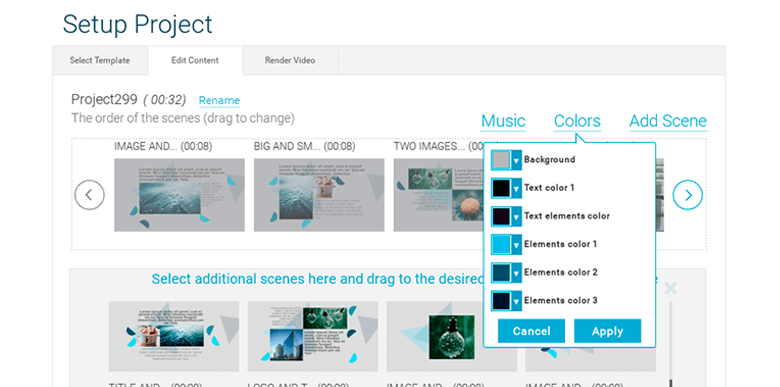Open Elements color 1 dropdown arrow
The height and width of the screenshot is (387, 780).
click(516, 245)
